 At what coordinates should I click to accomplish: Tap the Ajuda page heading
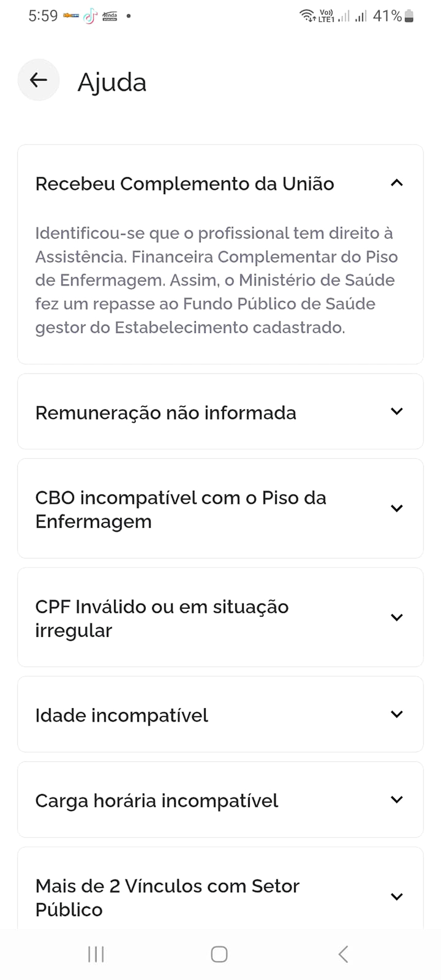click(112, 82)
